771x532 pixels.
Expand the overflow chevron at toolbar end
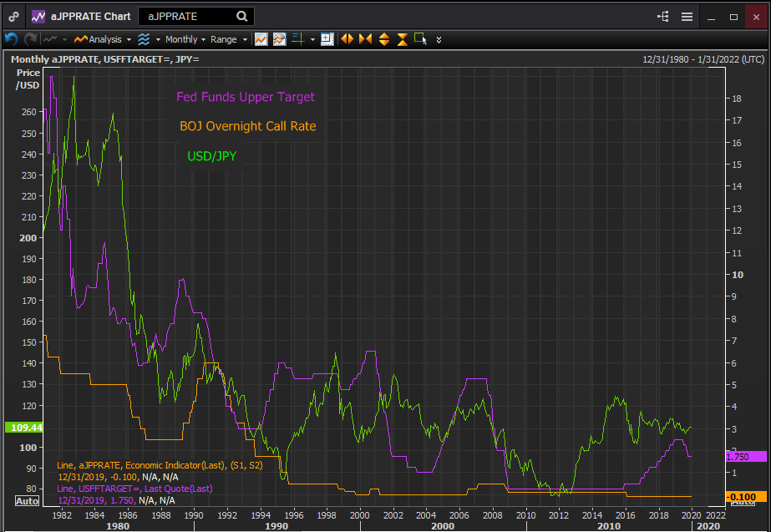pyautogui.click(x=439, y=38)
